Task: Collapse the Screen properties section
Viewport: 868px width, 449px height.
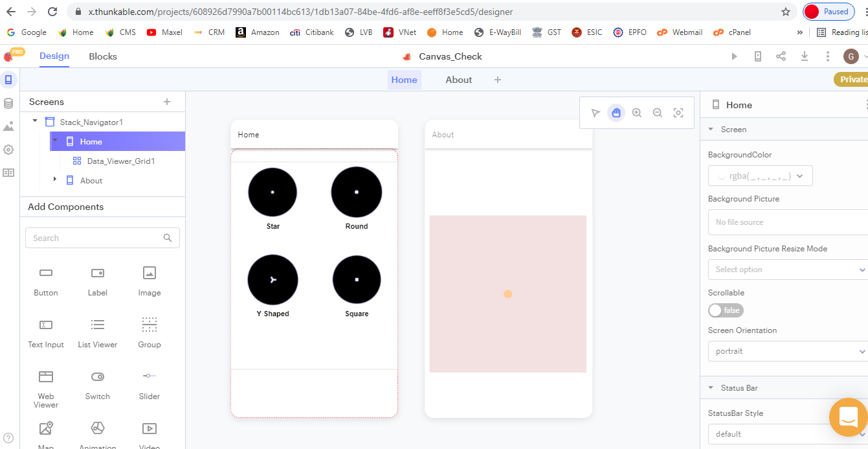Action: tap(711, 129)
